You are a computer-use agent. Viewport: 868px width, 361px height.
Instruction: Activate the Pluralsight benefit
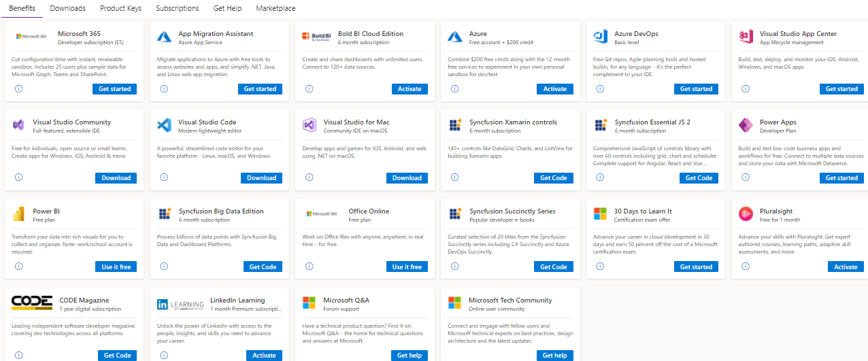coord(846,267)
